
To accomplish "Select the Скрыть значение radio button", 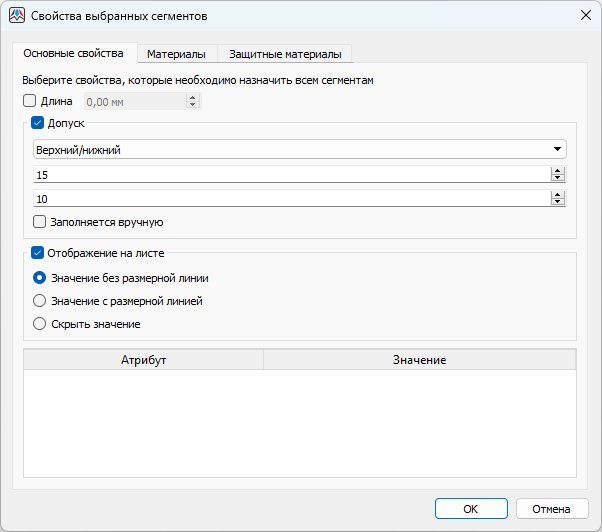I will [40, 323].
